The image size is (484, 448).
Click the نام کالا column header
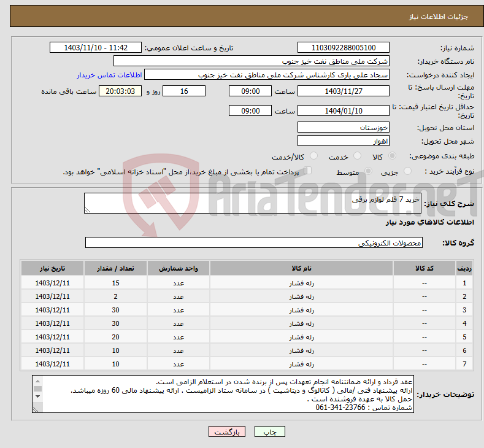301,269
